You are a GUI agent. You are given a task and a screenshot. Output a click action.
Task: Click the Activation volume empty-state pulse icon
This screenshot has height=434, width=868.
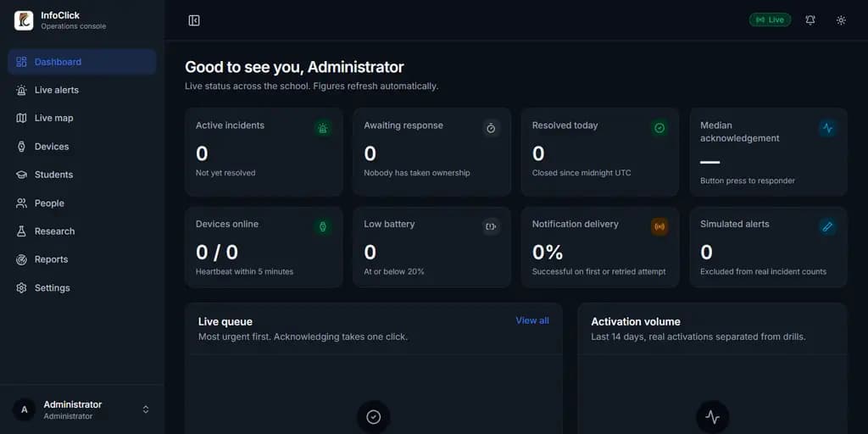coord(712,417)
